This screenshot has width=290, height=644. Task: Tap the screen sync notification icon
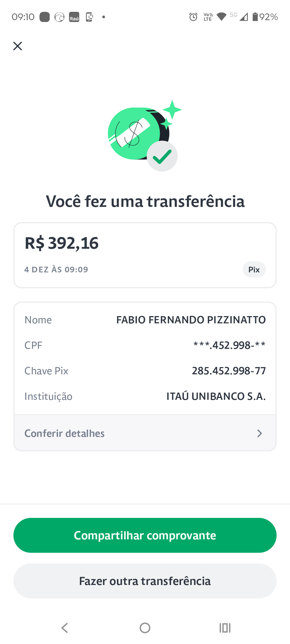tap(89, 17)
